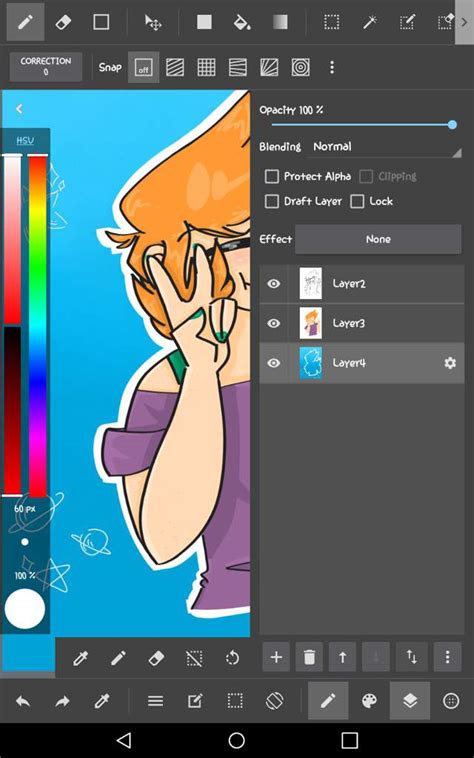Toggle the Clipping checkbox

[366, 176]
